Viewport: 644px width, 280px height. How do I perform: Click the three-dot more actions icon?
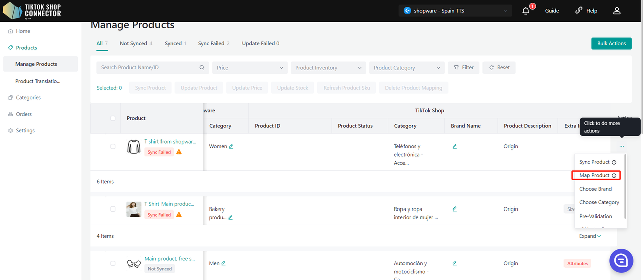tap(622, 146)
